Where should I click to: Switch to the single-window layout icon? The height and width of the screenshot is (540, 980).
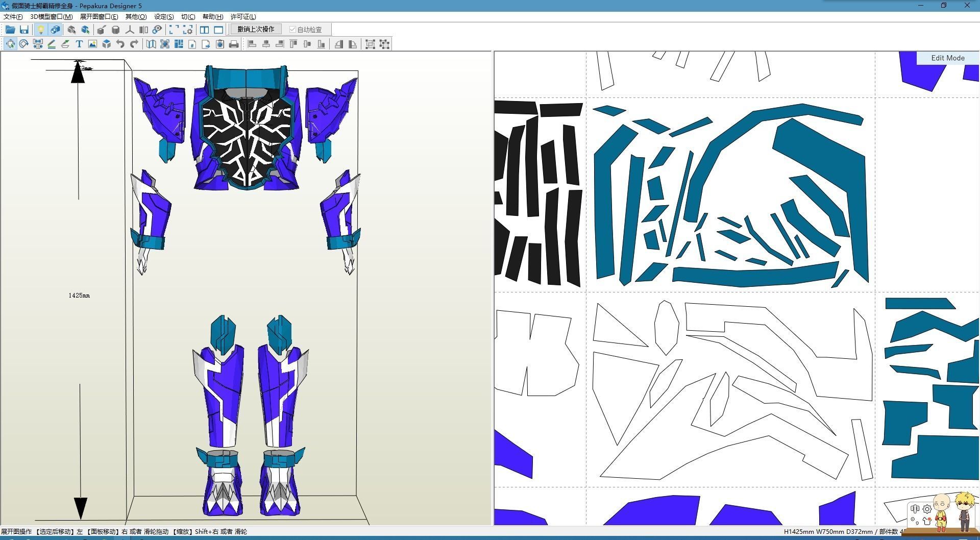(218, 30)
